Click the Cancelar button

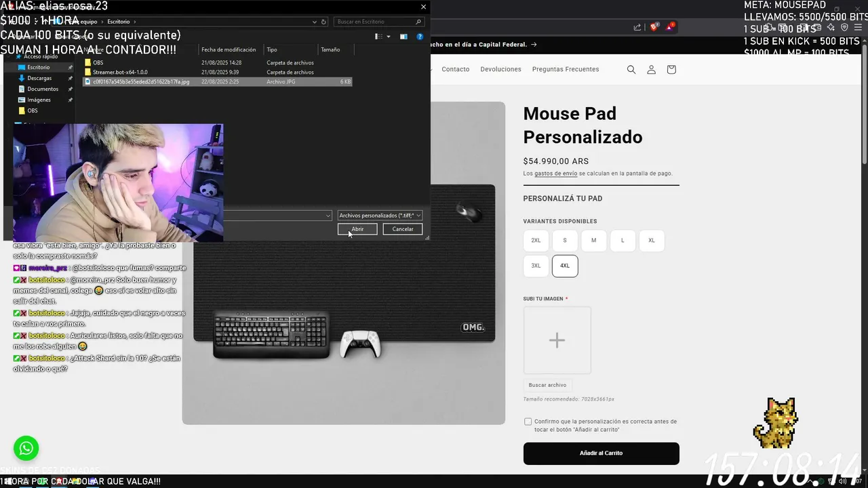tap(403, 229)
